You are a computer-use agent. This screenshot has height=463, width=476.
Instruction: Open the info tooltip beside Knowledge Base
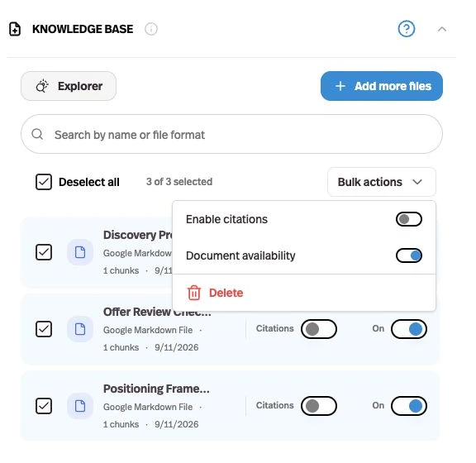(x=151, y=29)
